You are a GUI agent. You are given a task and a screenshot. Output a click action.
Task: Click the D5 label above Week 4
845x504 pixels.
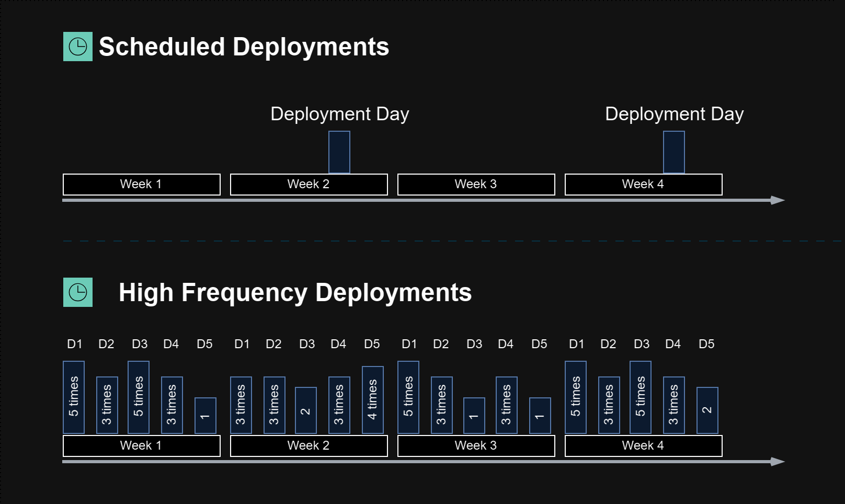tap(706, 344)
